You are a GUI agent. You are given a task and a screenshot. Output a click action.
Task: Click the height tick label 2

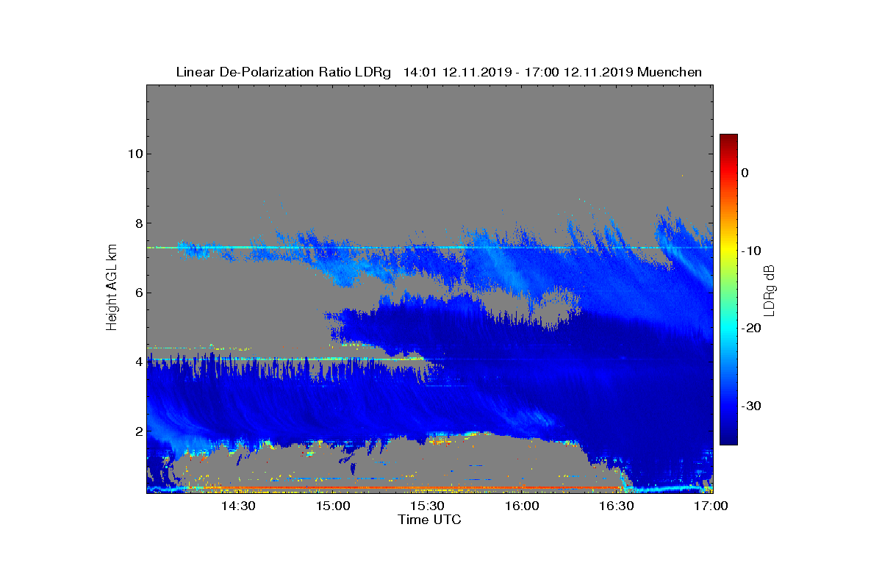138,431
